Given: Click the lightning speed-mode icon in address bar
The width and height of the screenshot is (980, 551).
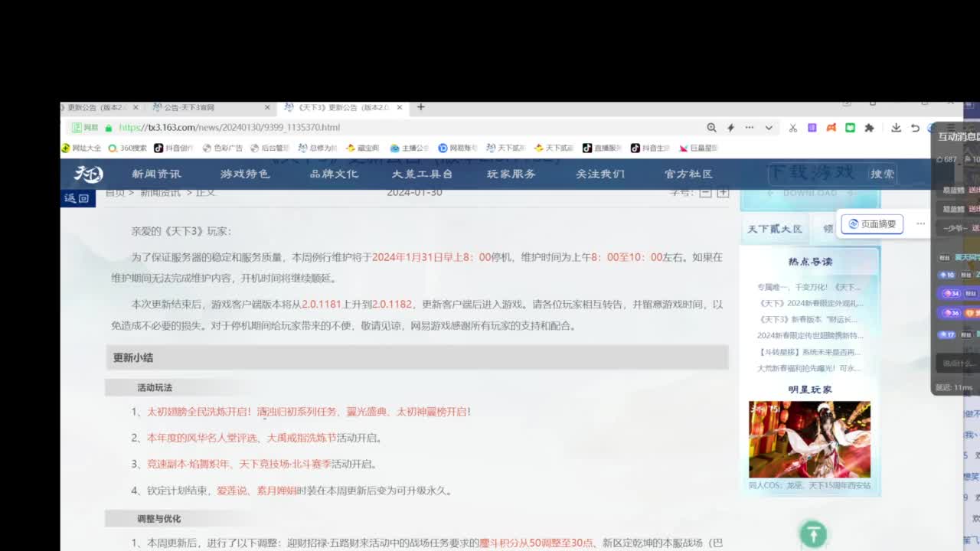Looking at the screenshot, I should pos(730,128).
